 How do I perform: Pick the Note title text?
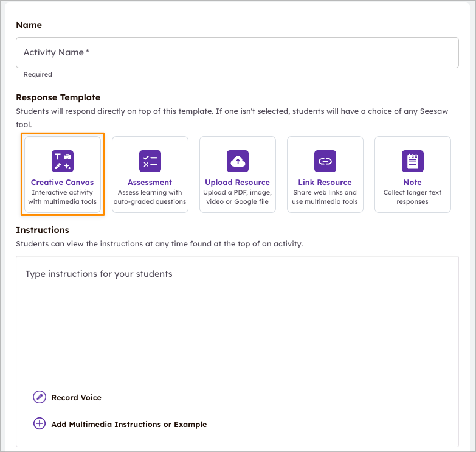[x=412, y=183]
